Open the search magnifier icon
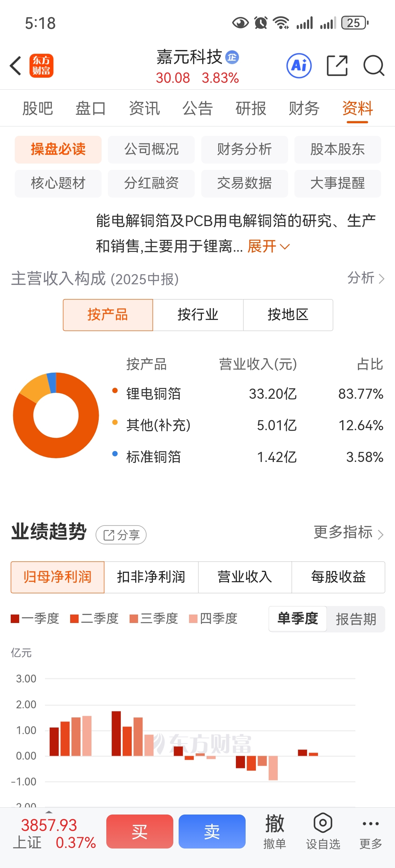395x868 pixels. 374,66
